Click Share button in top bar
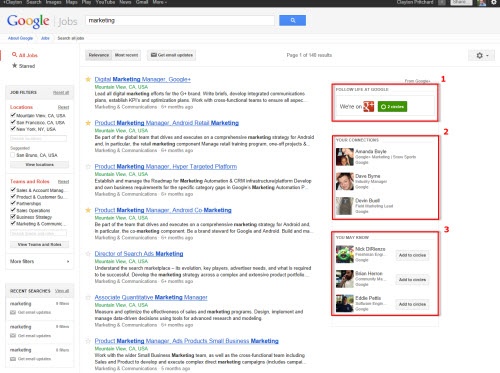 tap(461, 2)
